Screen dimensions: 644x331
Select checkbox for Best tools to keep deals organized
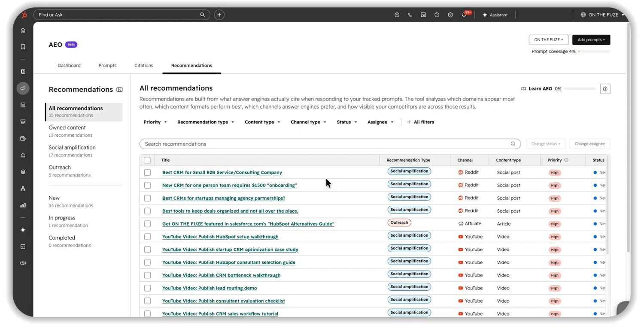tap(147, 211)
